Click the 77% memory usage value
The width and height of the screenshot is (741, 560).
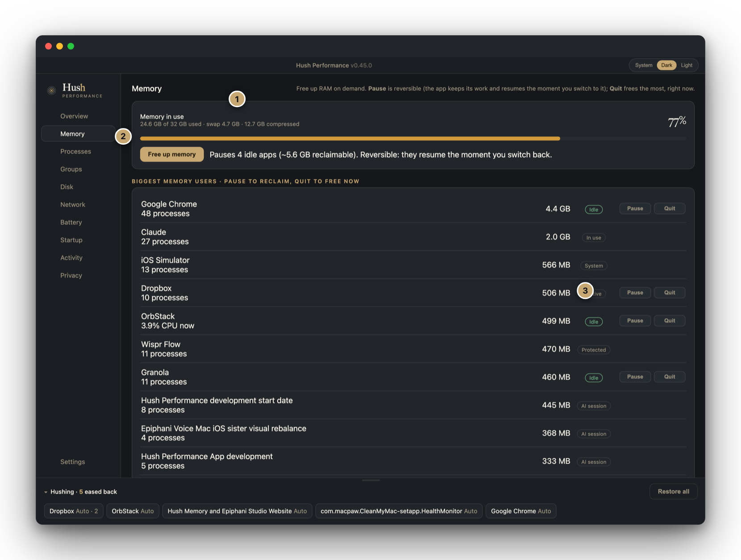[677, 121]
